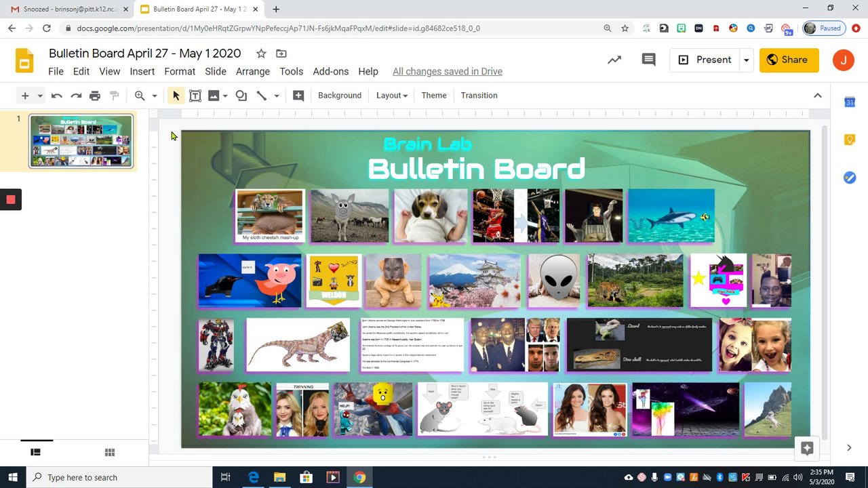Image resolution: width=868 pixels, height=488 pixels.
Task: Click the zoom magnifier tool
Action: (140, 96)
